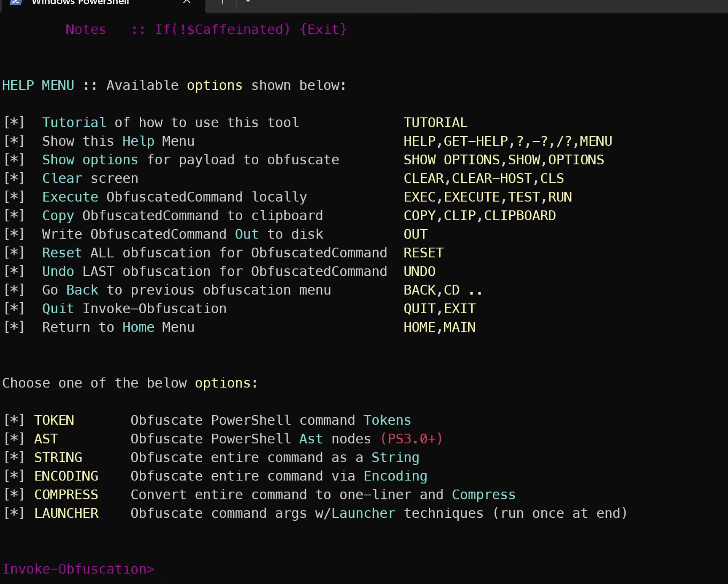
Task: Click the RESET command text
Action: (423, 253)
